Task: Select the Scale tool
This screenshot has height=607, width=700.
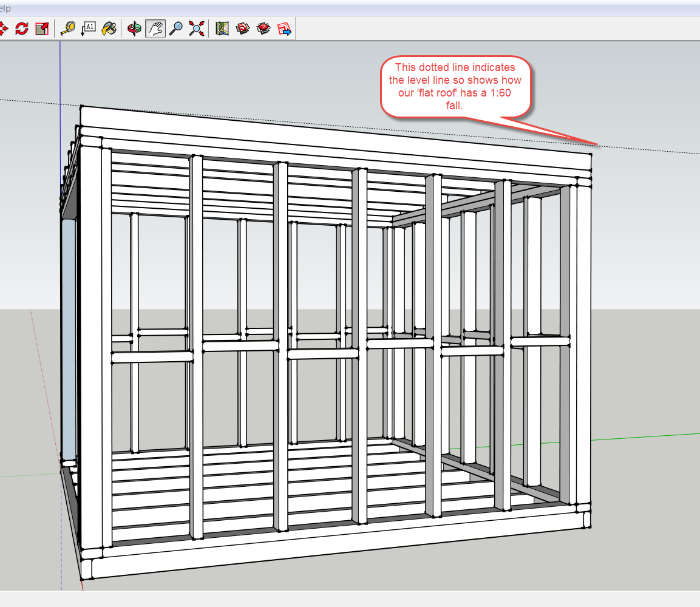Action: 41,28
